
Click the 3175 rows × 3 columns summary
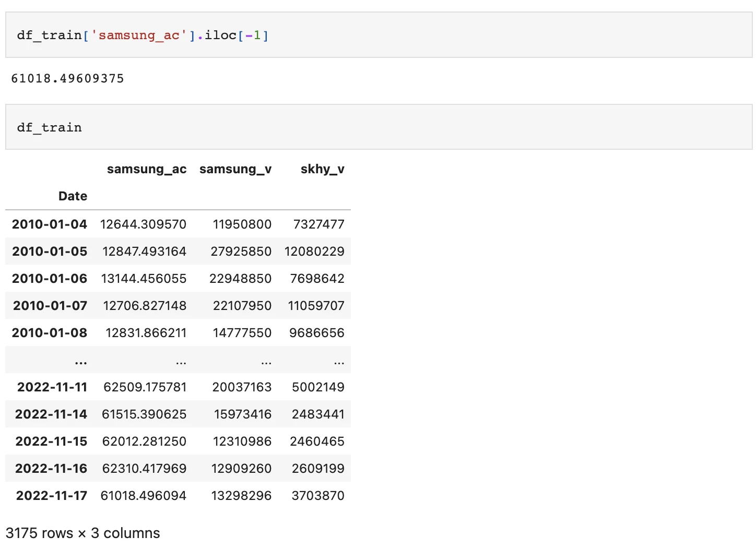83,533
